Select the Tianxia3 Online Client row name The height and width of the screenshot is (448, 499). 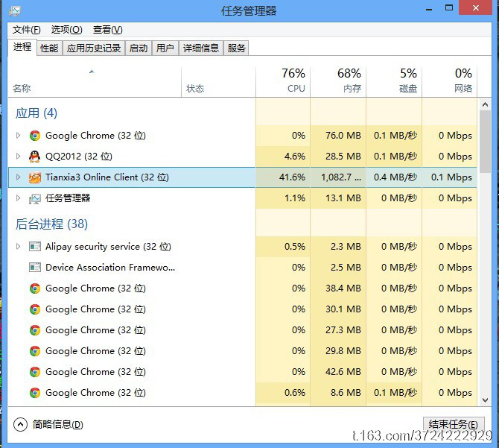pos(107,177)
